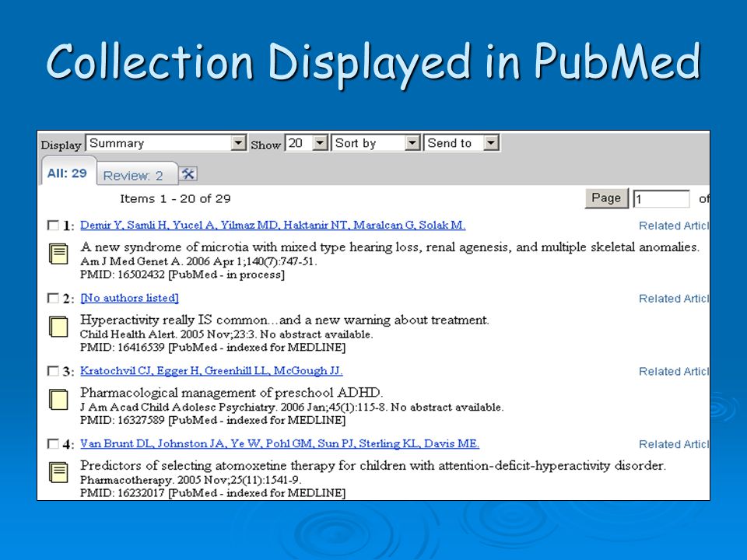The image size is (747, 560).
Task: Tick checkbox for item 1 Demir article
Action: (53, 226)
